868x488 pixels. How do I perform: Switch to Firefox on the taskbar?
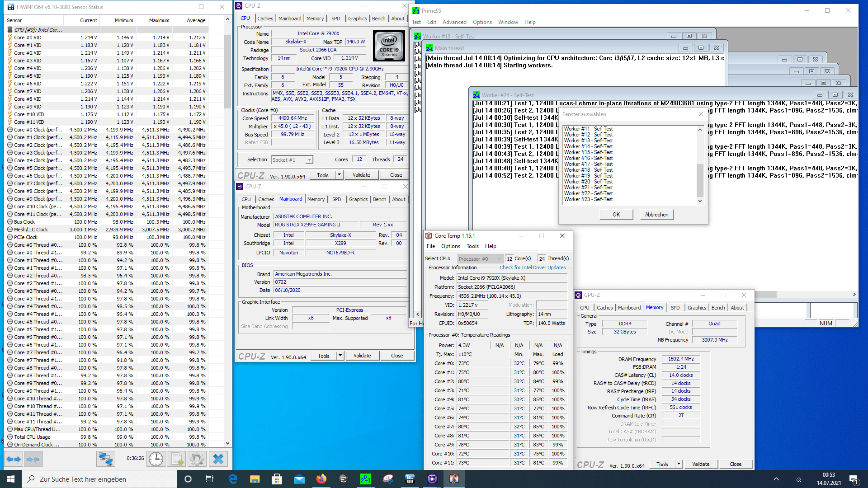321,479
